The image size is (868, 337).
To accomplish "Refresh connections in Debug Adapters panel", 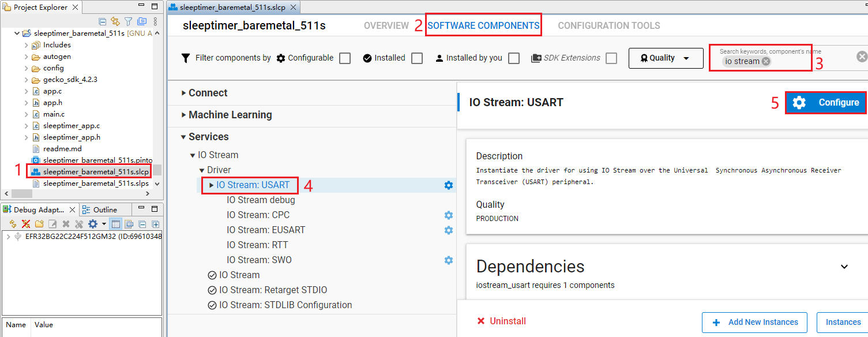I will (x=13, y=224).
